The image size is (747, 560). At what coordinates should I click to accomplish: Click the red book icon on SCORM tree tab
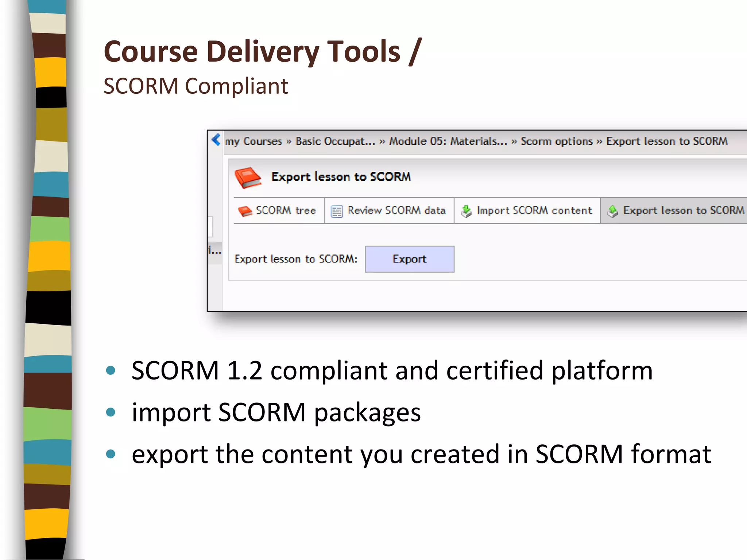point(244,211)
